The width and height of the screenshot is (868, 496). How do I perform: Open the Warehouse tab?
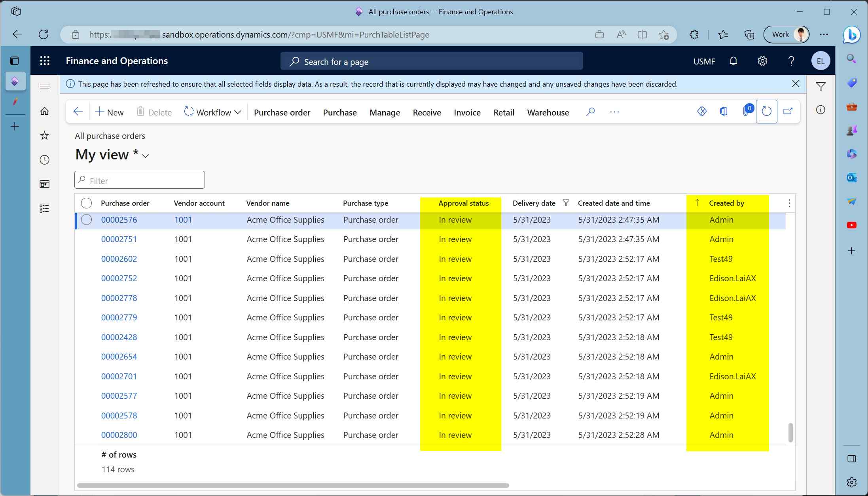click(x=548, y=113)
